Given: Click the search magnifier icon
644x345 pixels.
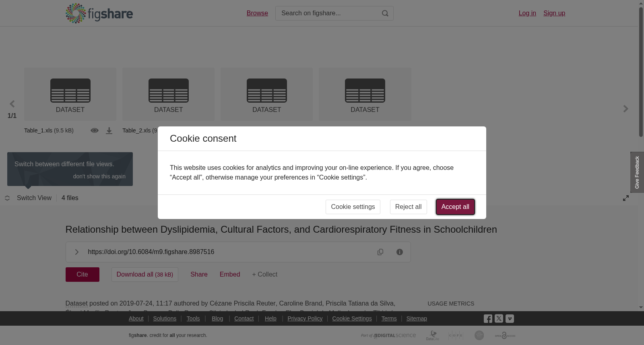Looking at the screenshot, I should (385, 13).
